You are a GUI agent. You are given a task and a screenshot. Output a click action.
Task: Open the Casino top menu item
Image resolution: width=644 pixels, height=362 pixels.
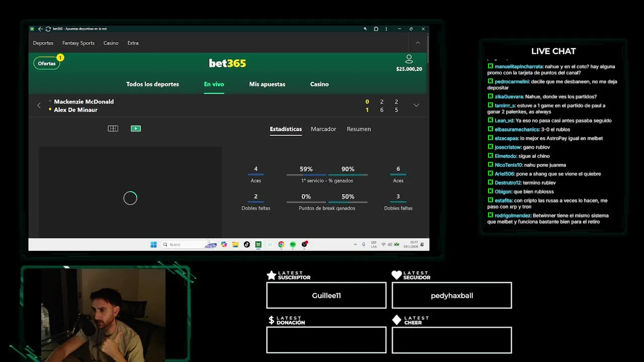pos(111,43)
